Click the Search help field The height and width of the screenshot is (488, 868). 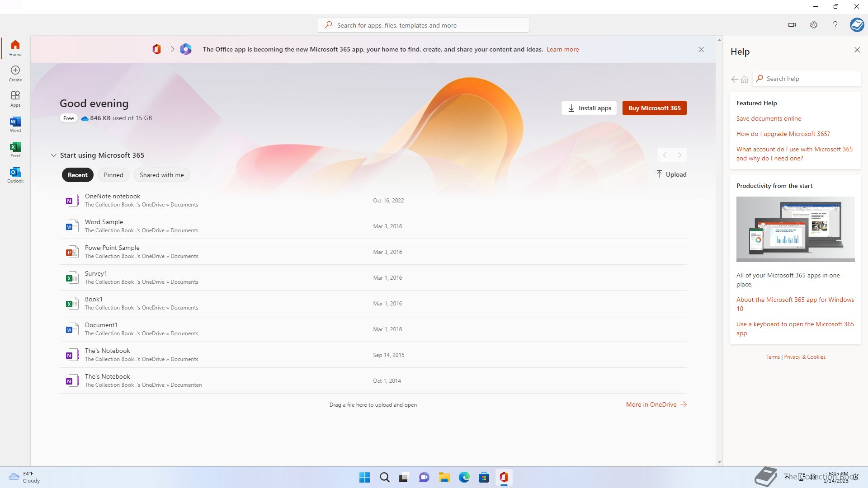807,79
